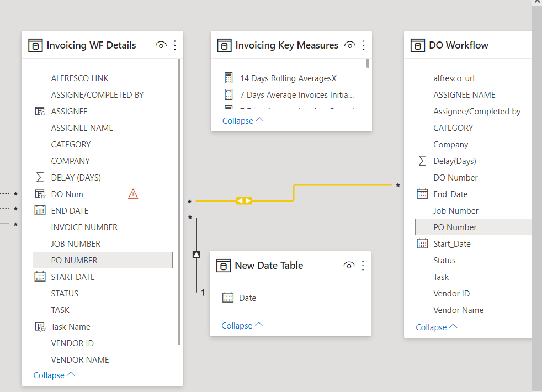Image resolution: width=542 pixels, height=392 pixels.
Task: Collapse the DO Workflow table
Action: coord(437,327)
